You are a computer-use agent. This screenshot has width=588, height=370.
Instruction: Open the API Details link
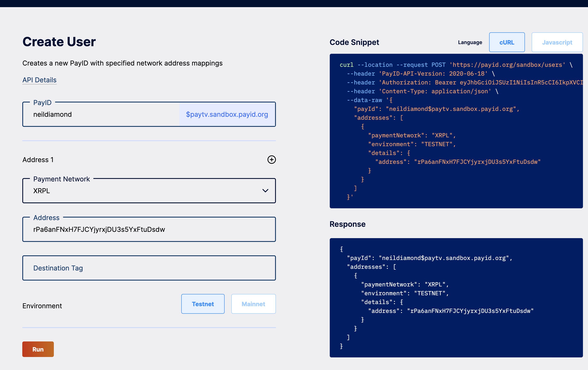pos(39,80)
